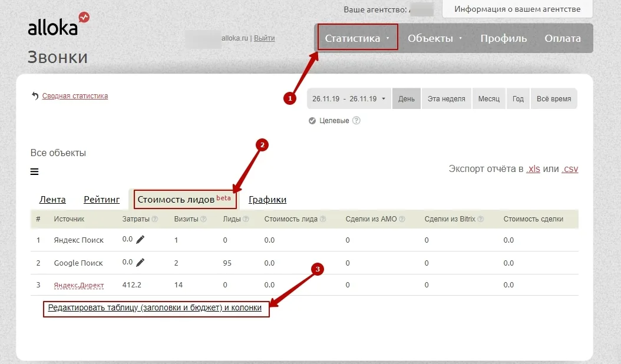Click the alloka logo
Image resolution: width=621 pixels, height=364 pixels.
[58, 24]
